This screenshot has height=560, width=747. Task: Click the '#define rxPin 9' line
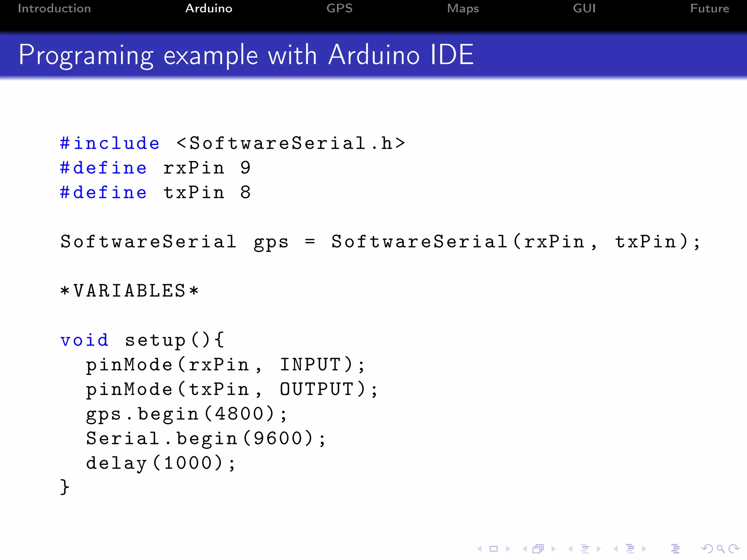pos(155,168)
